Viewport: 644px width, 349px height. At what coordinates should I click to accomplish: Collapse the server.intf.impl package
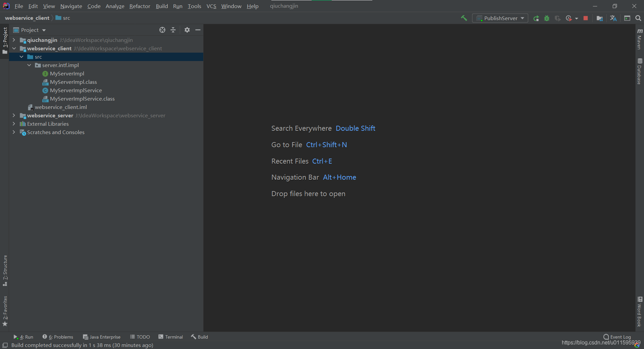[29, 65]
